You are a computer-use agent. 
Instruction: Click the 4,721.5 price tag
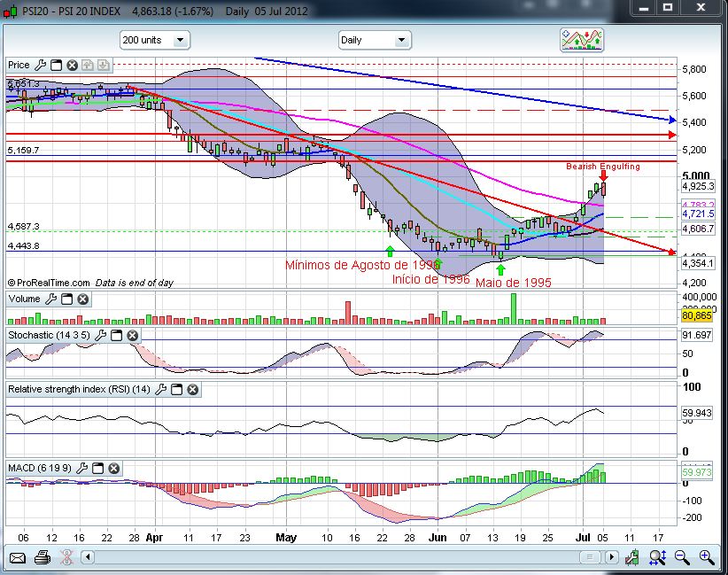coord(698,214)
